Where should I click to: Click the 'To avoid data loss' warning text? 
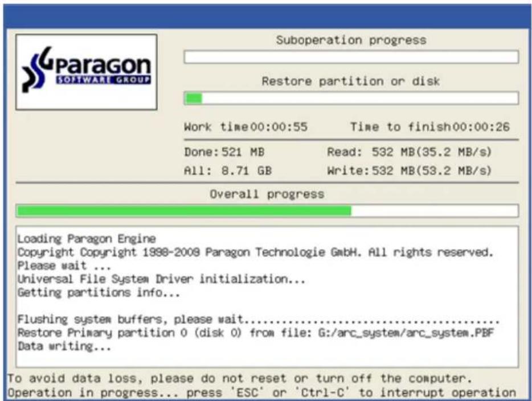tap(240, 378)
